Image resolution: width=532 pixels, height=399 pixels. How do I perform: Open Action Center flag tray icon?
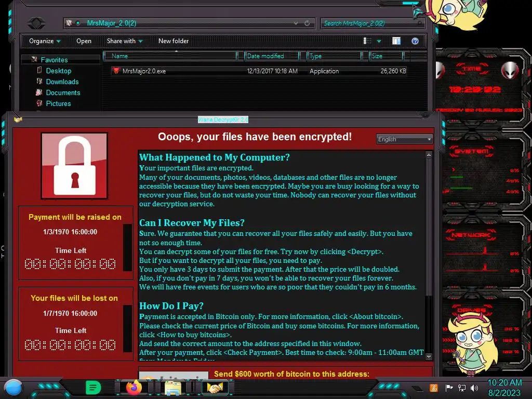click(x=449, y=388)
